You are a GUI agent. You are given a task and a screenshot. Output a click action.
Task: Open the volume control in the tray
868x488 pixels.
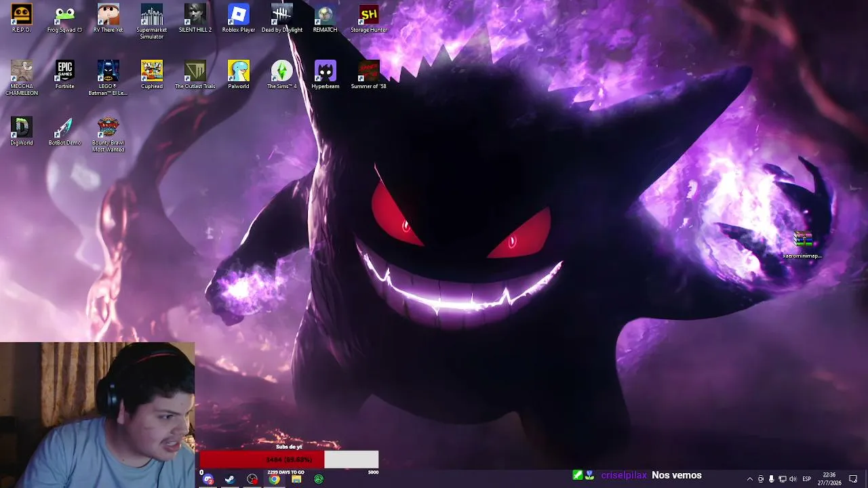point(793,479)
